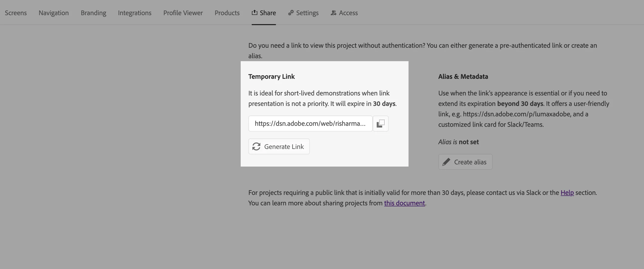The image size is (644, 269).
Task: Click the Temporary Link heading
Action: [x=272, y=77]
